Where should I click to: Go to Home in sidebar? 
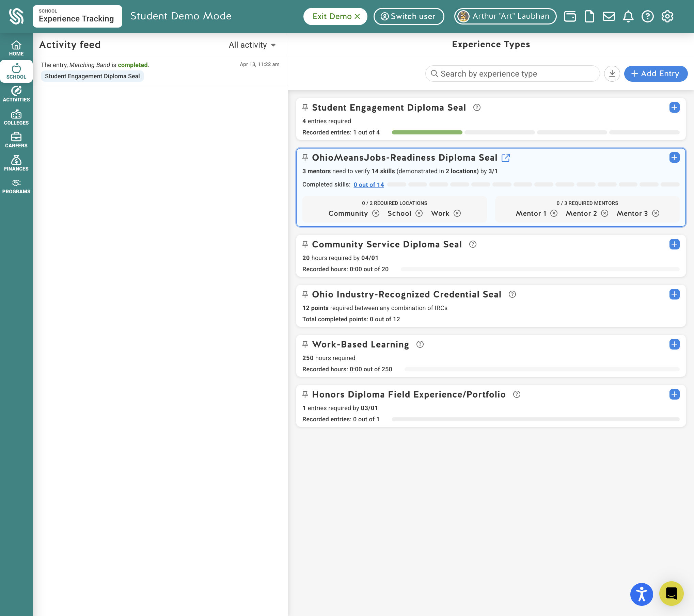tap(16, 48)
